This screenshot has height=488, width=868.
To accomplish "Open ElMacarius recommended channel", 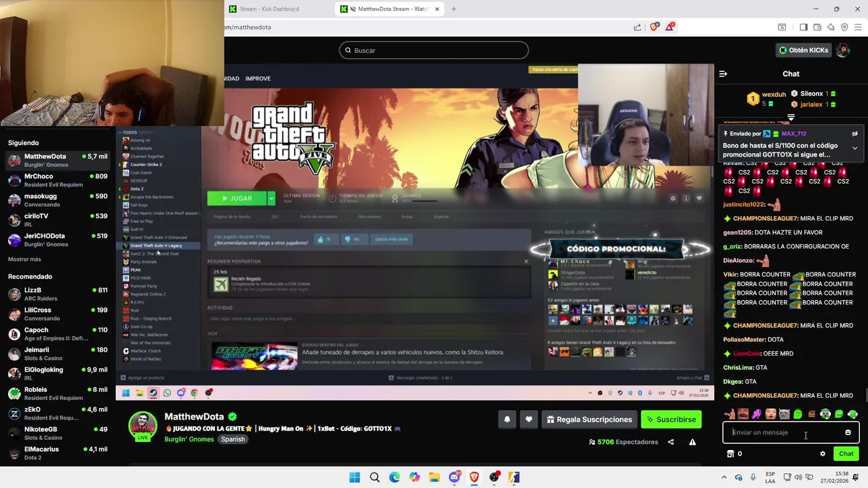I will (x=57, y=453).
